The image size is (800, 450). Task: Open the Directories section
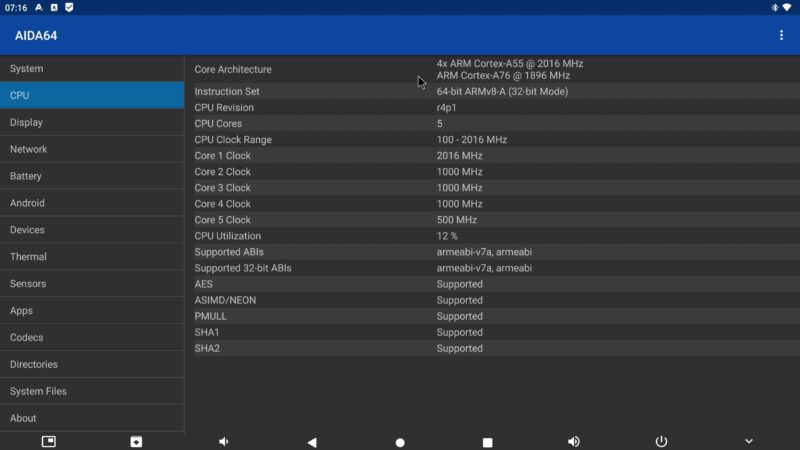(92, 364)
